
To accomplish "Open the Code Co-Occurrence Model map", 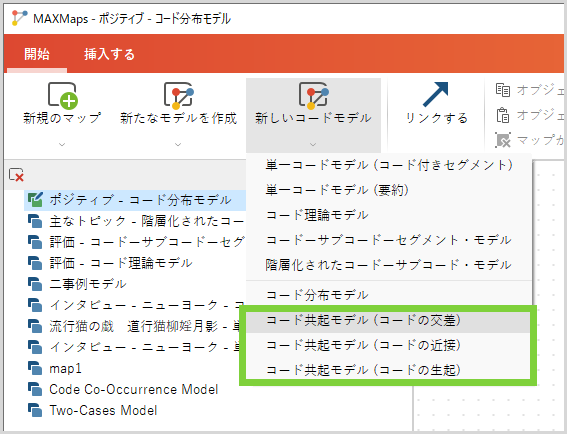I will tap(135, 389).
